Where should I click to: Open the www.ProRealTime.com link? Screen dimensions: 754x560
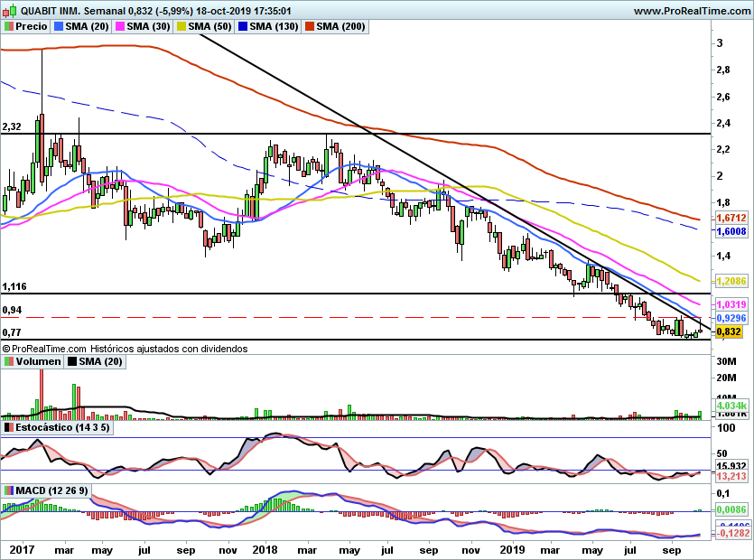click(x=692, y=11)
